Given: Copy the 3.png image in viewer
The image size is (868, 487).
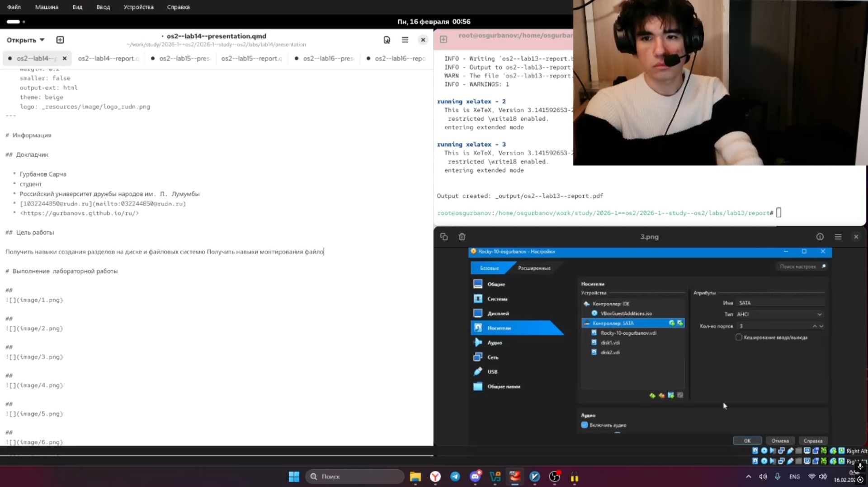Looking at the screenshot, I should [x=444, y=237].
